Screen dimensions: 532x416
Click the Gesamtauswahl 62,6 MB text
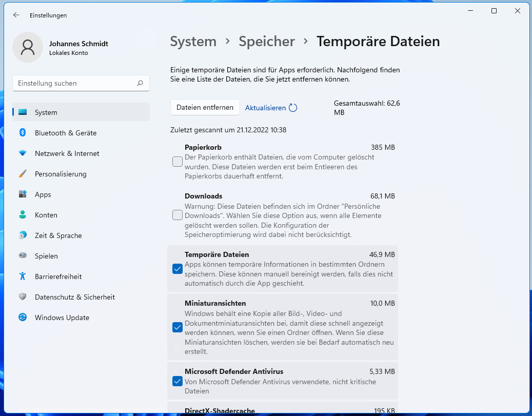(x=367, y=108)
